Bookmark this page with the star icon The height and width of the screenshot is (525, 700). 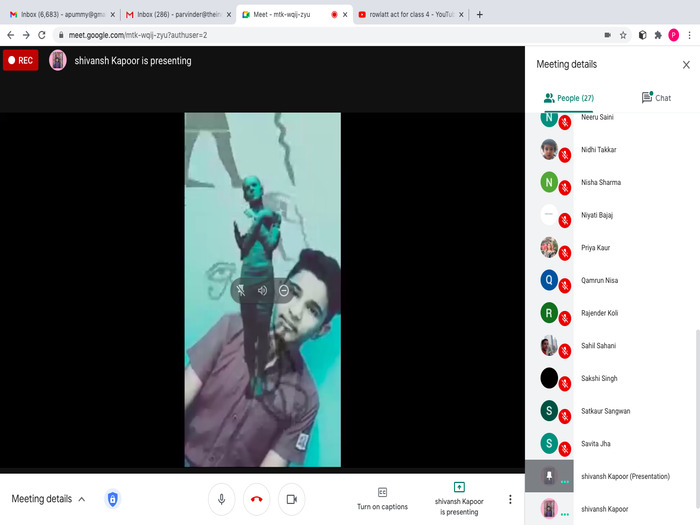tap(623, 35)
